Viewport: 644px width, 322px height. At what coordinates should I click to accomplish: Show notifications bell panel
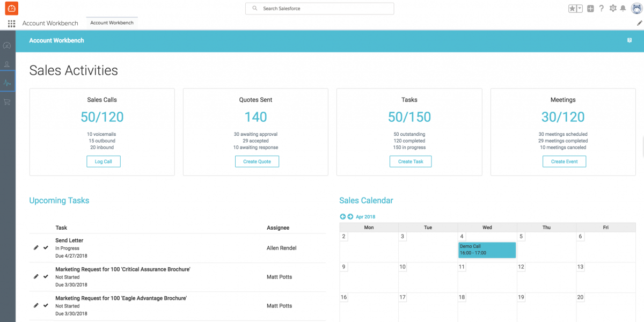pyautogui.click(x=623, y=9)
